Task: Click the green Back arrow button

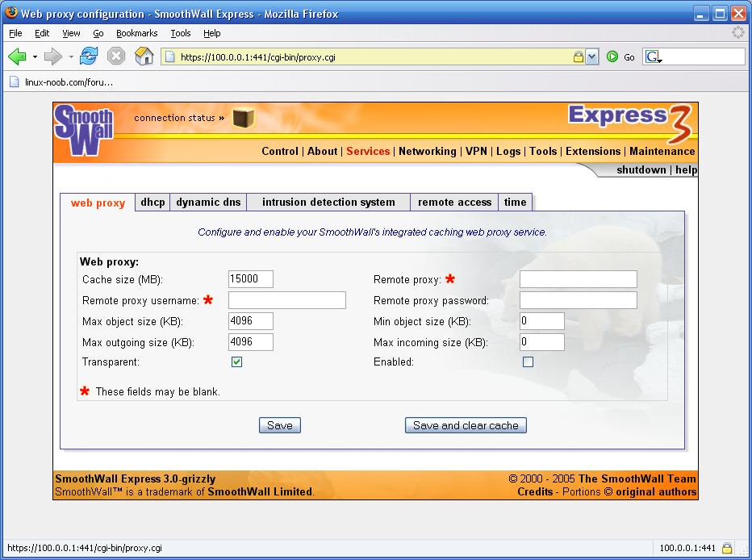Action: 17,56
